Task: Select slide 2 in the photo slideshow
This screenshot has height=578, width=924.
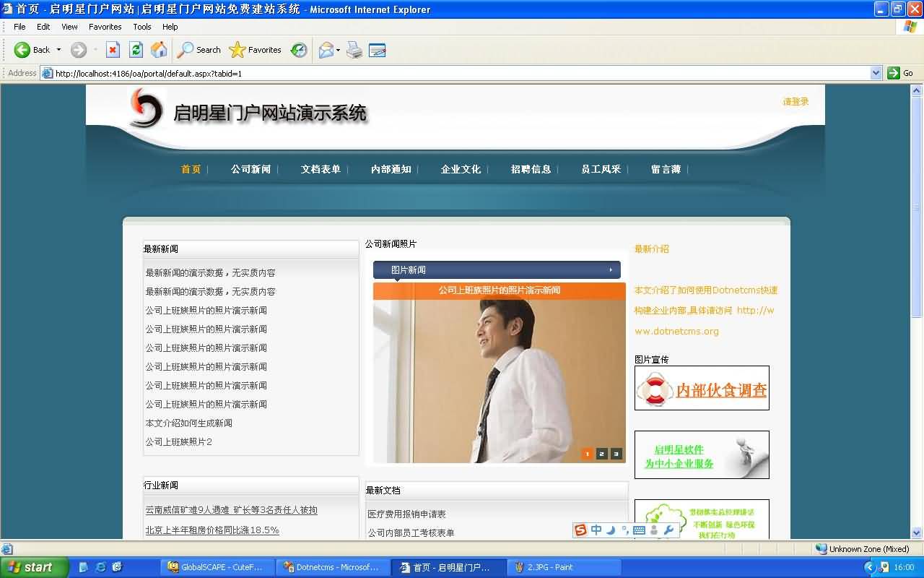Action: pyautogui.click(x=602, y=454)
